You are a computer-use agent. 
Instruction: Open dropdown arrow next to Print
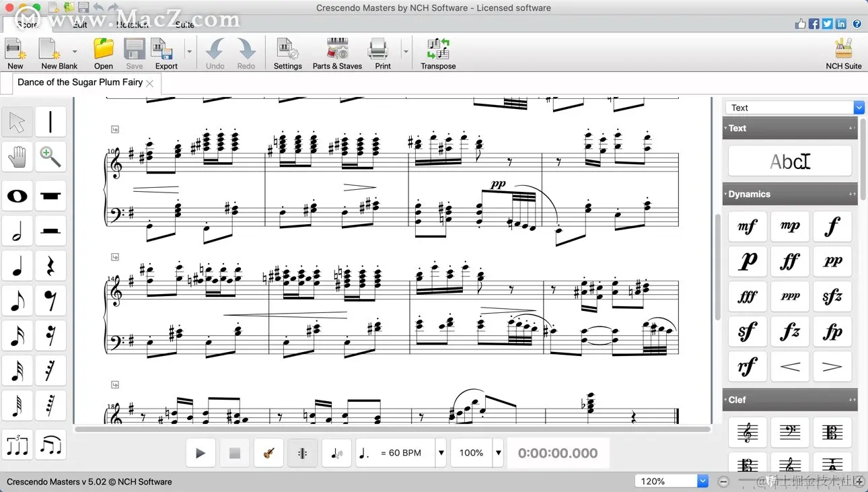[406, 52]
